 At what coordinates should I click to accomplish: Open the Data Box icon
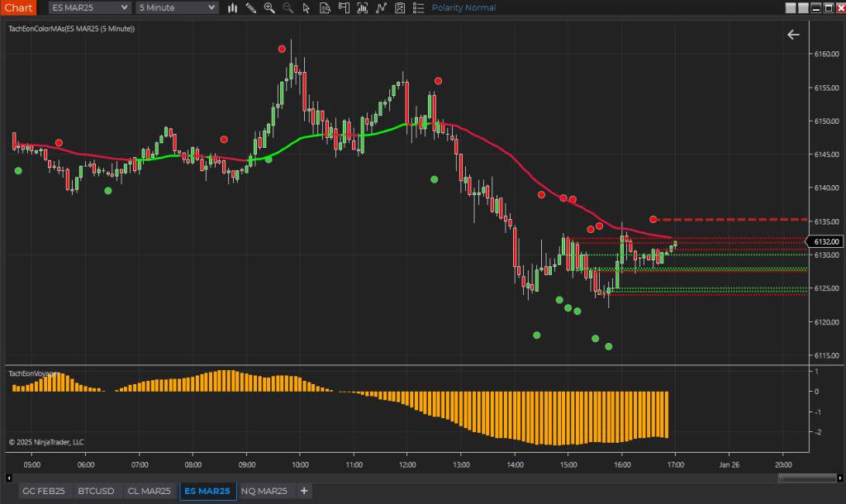[x=325, y=7]
